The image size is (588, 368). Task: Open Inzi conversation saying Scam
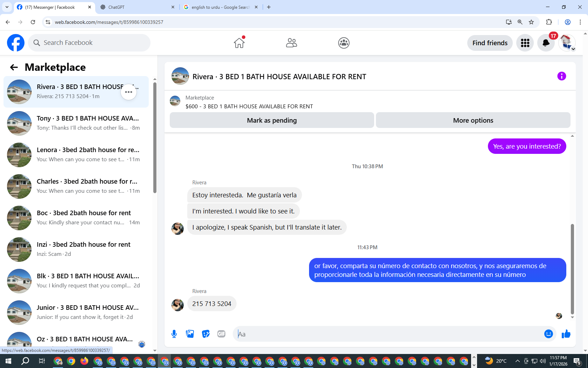76,250
